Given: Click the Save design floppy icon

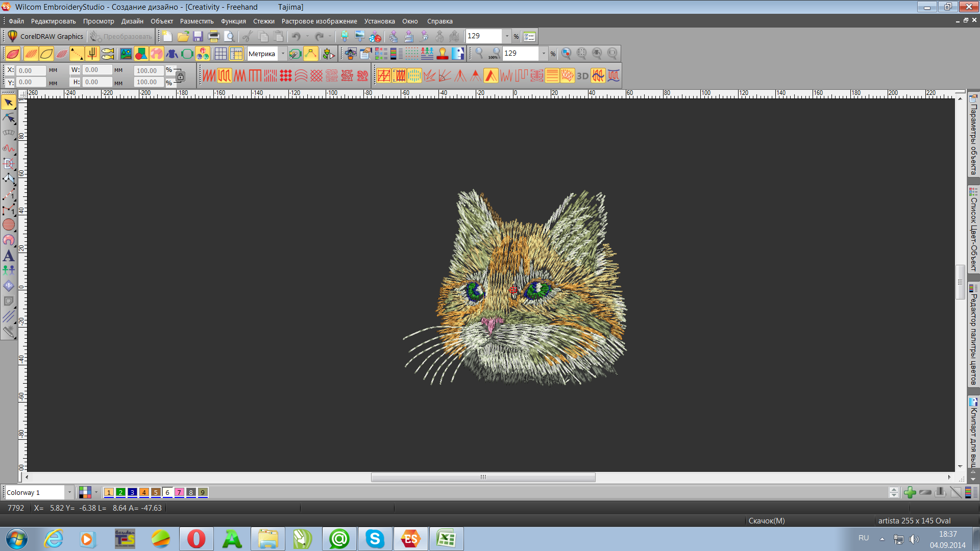Looking at the screenshot, I should (x=198, y=36).
